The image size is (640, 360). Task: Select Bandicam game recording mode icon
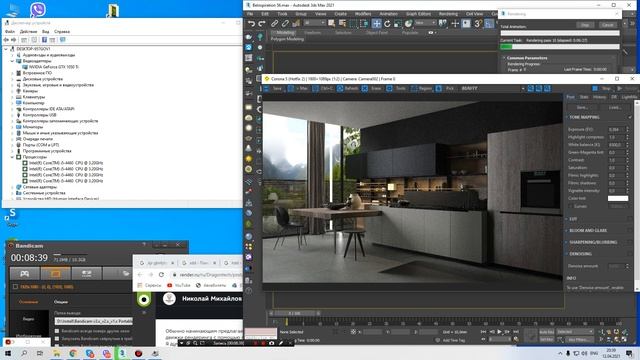click(24, 273)
